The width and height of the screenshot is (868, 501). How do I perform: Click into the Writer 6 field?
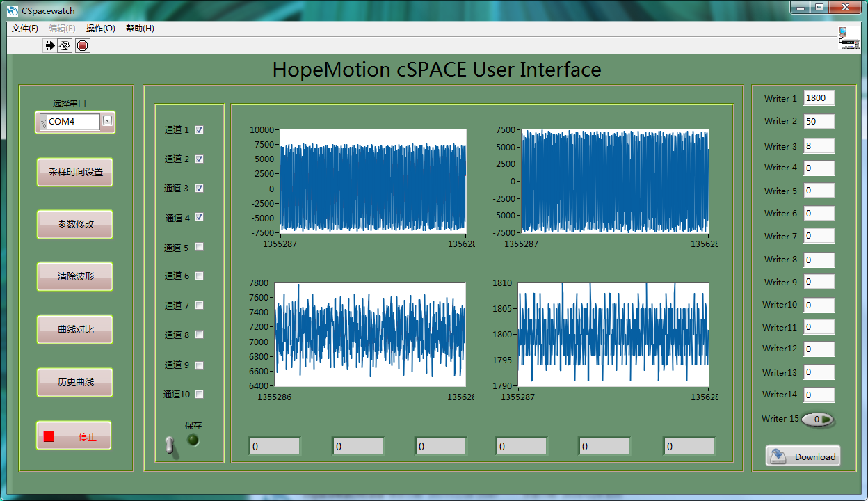pyautogui.click(x=819, y=213)
